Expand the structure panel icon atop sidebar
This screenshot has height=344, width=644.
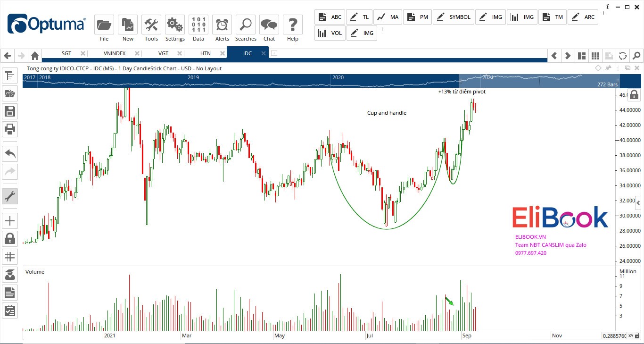click(x=10, y=76)
